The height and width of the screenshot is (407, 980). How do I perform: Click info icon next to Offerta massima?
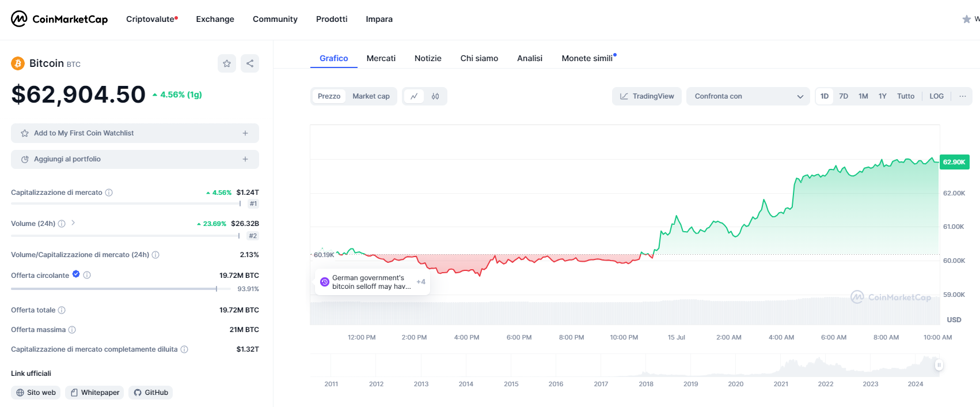[72, 330]
